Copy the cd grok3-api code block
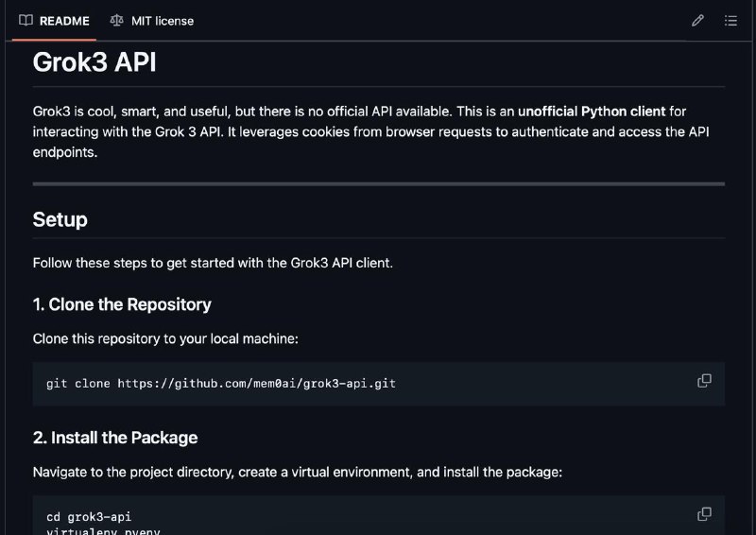This screenshot has width=756, height=535. [704, 514]
